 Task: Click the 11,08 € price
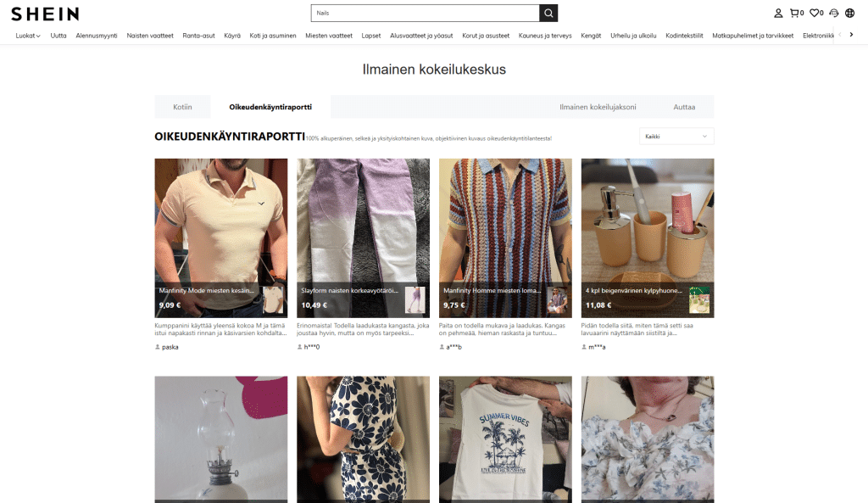coord(598,305)
